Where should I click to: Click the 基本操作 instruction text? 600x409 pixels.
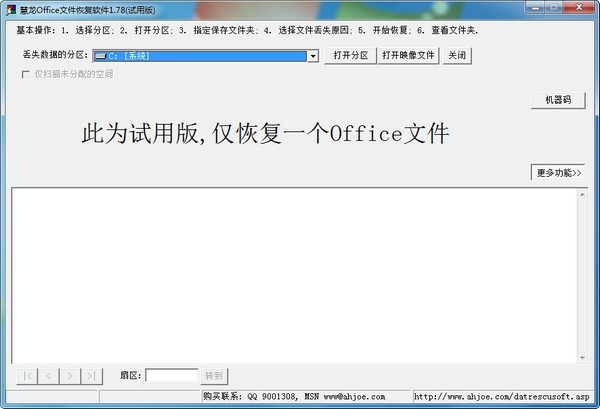247,30
